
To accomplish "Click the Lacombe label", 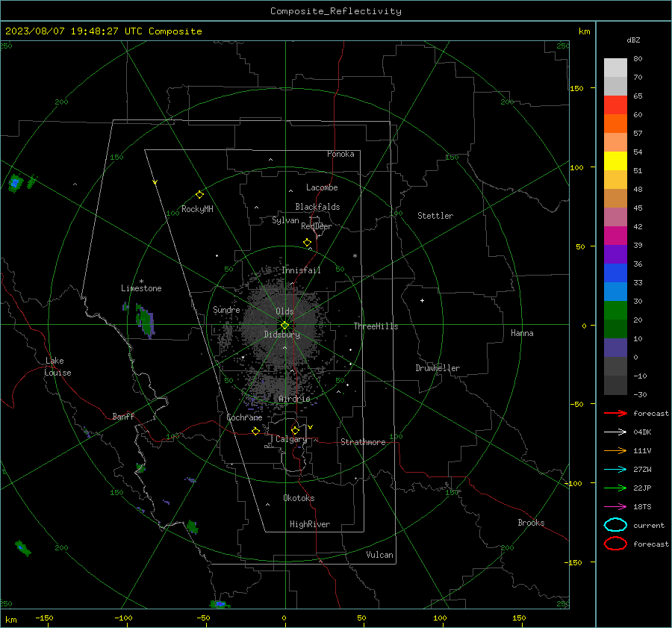I will pos(322,187).
